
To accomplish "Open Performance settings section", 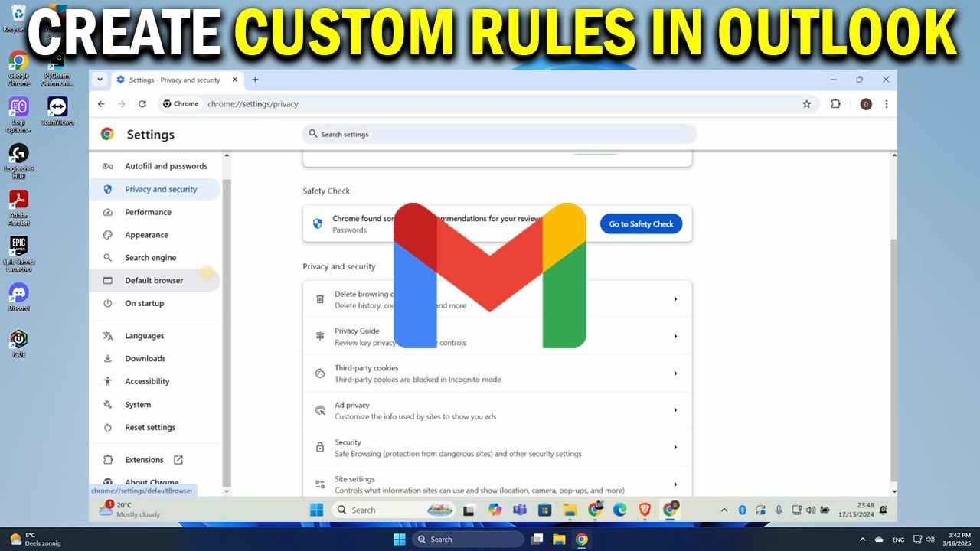I will [x=155, y=212].
